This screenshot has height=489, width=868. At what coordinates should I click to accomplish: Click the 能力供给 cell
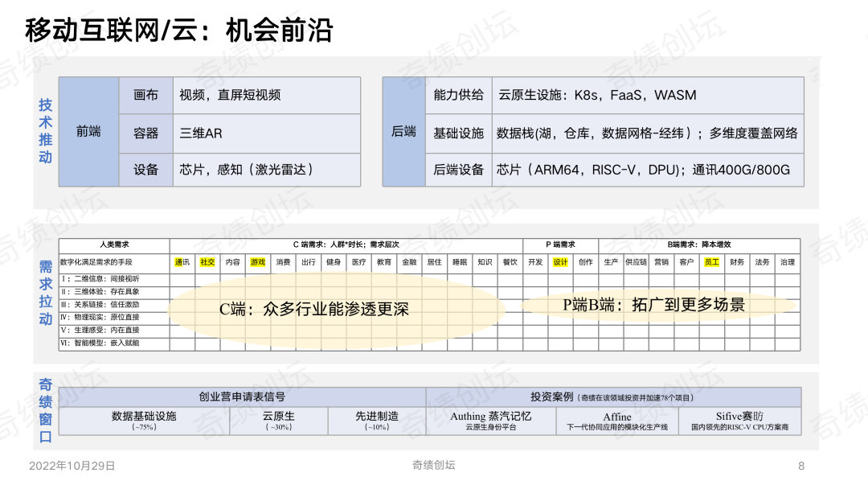click(458, 95)
